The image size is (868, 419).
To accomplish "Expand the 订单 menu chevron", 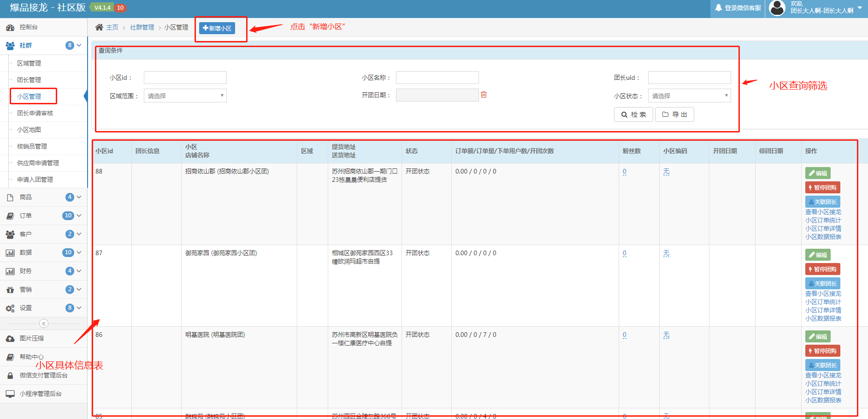I will point(79,215).
